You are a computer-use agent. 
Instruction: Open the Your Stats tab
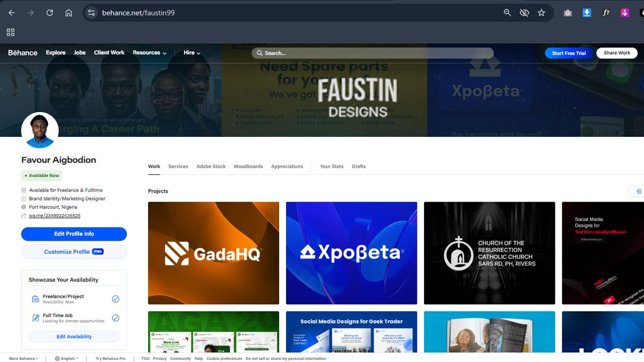click(x=332, y=166)
